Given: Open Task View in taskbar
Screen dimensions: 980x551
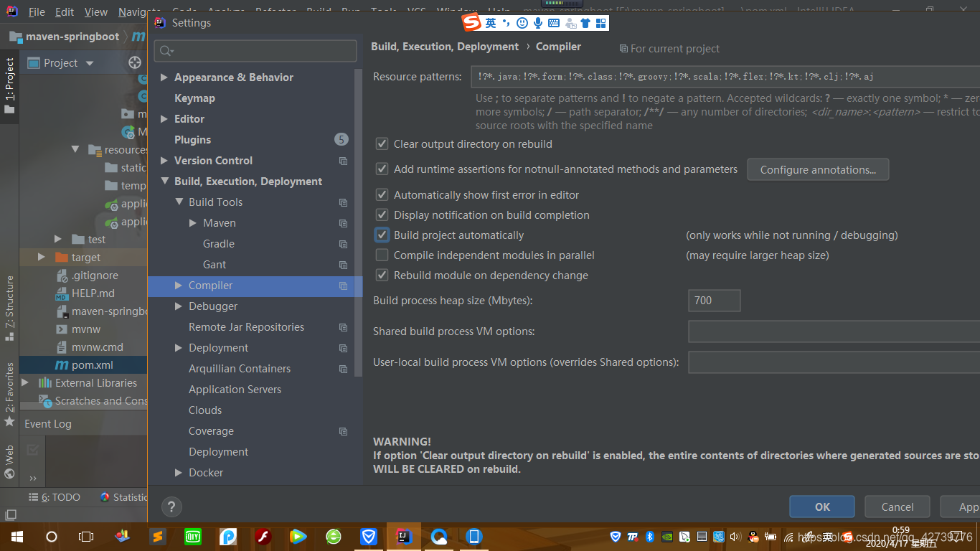Looking at the screenshot, I should [86, 536].
